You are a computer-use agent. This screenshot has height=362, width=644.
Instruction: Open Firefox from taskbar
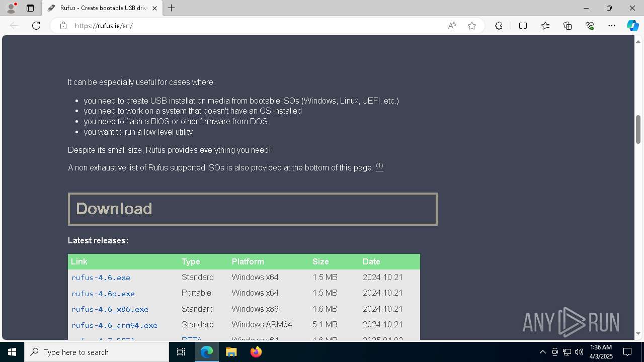coord(256,352)
